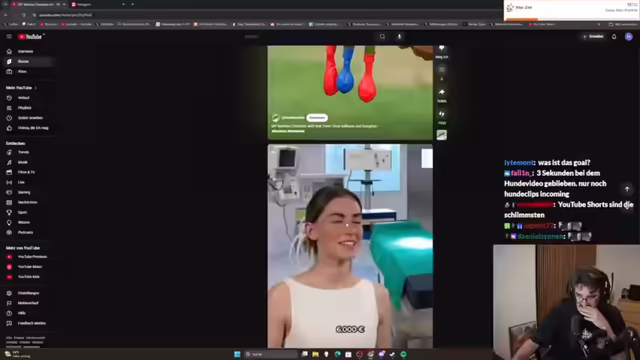640x360 pixels.
Task: Click the taskbar search box
Action: tap(271, 354)
